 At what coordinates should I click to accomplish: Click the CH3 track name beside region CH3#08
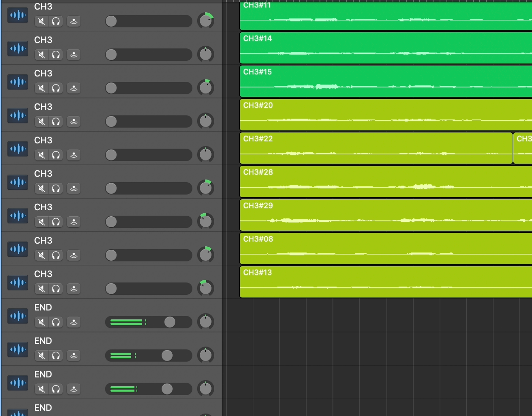coord(43,241)
